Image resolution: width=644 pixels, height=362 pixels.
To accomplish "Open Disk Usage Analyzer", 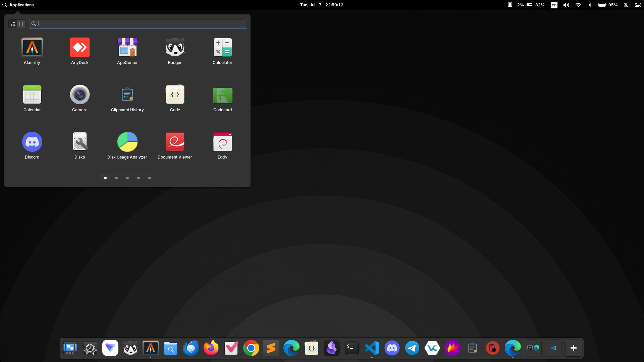I will pyautogui.click(x=127, y=146).
